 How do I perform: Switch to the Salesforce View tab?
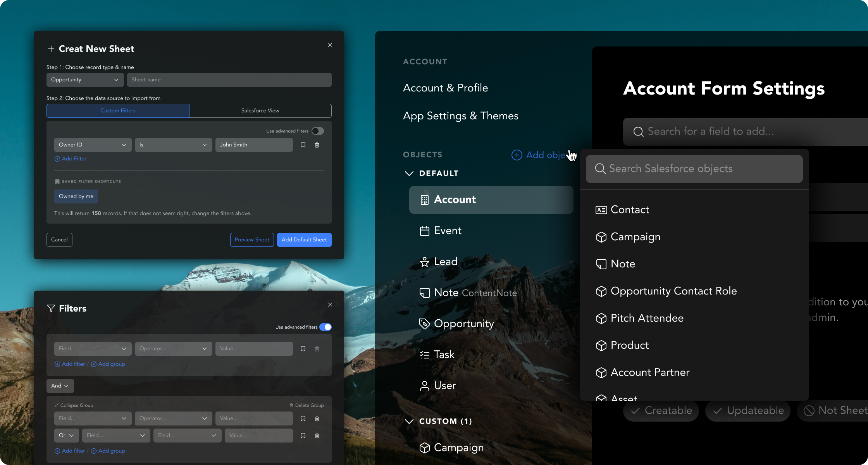[260, 111]
